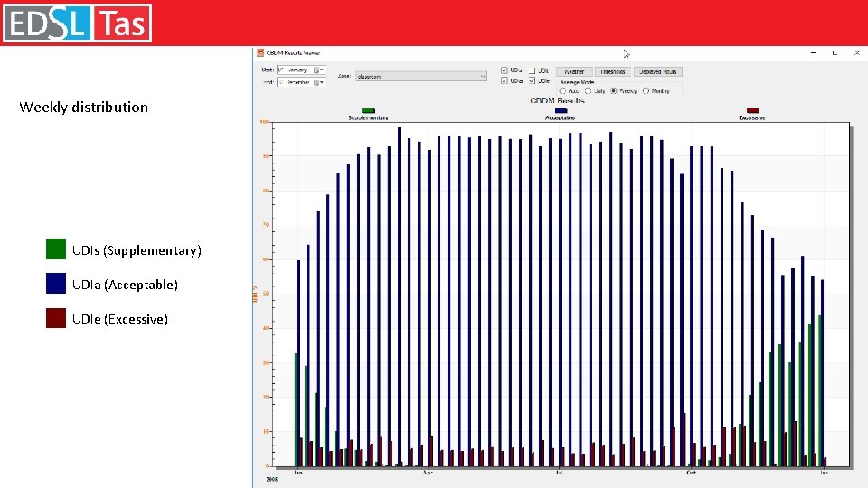Click the blue Acceptable legend marker above the chart
Viewport: 868px width, 488px height.
click(x=561, y=110)
